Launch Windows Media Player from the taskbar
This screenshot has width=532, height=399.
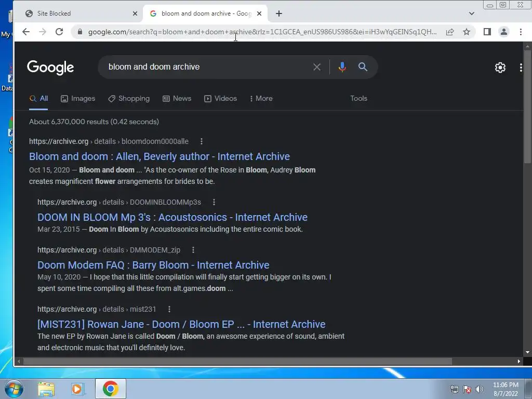77,389
